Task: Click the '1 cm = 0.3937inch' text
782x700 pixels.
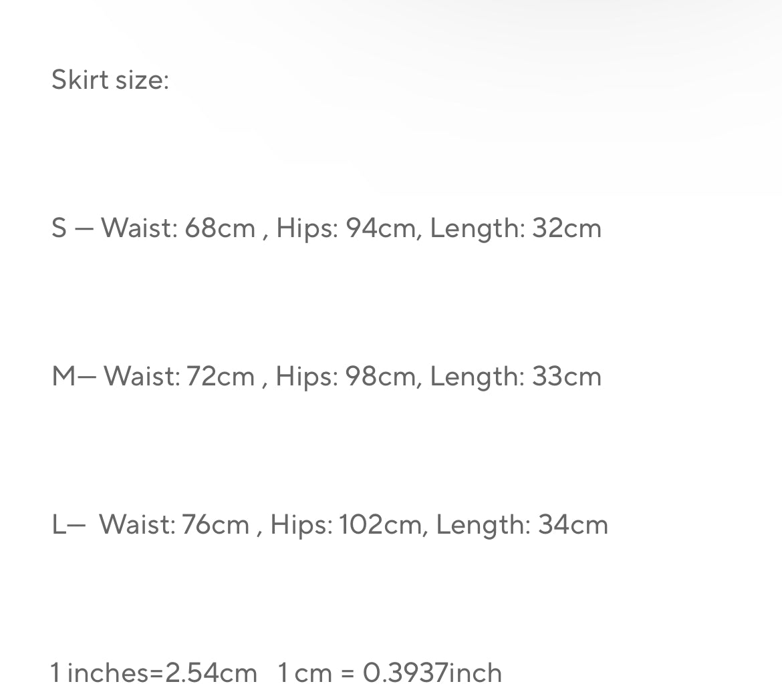Action: tap(390, 673)
